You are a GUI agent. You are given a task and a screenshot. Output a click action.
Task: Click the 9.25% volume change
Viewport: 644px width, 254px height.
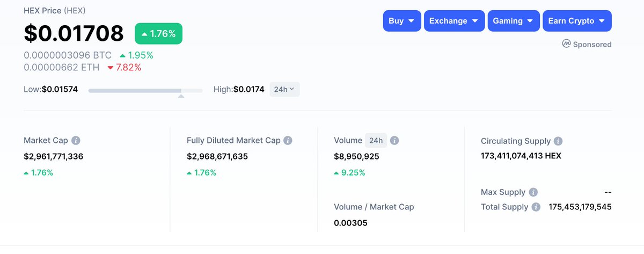[349, 173]
